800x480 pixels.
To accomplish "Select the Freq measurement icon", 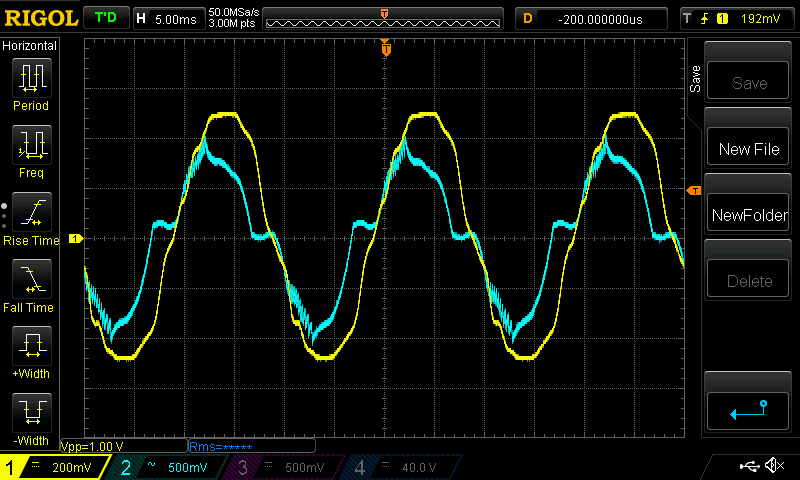I will pyautogui.click(x=30, y=151).
